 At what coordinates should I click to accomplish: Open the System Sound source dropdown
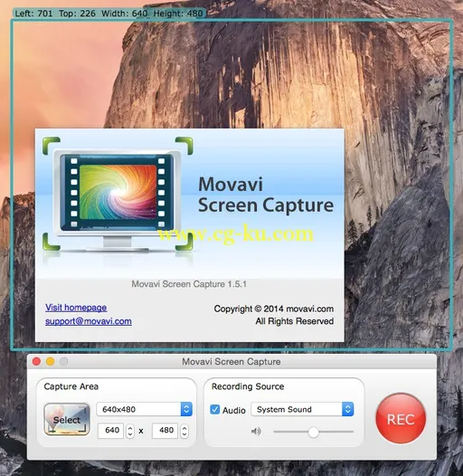point(302,409)
